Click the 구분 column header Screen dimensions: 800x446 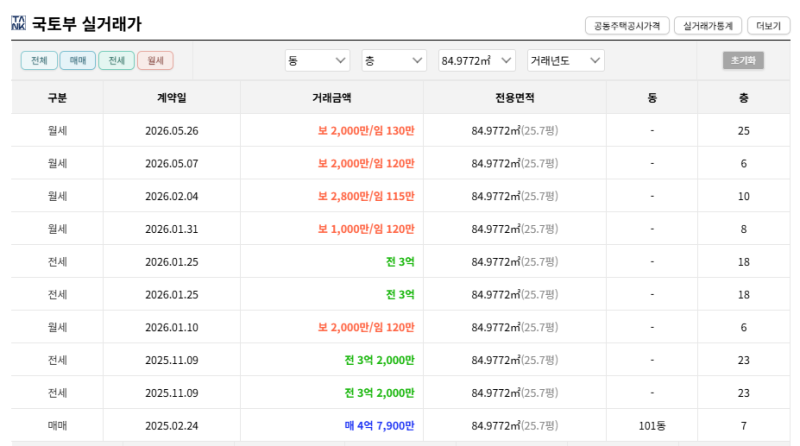tap(57, 97)
